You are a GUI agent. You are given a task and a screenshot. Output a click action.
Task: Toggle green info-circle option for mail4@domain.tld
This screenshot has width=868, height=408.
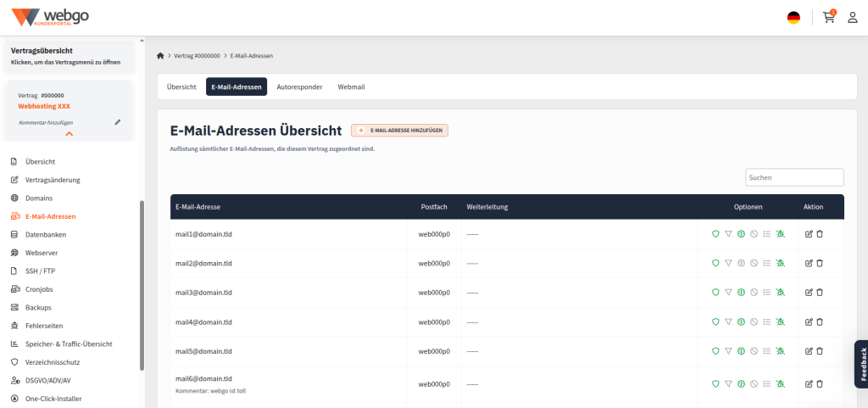click(741, 321)
